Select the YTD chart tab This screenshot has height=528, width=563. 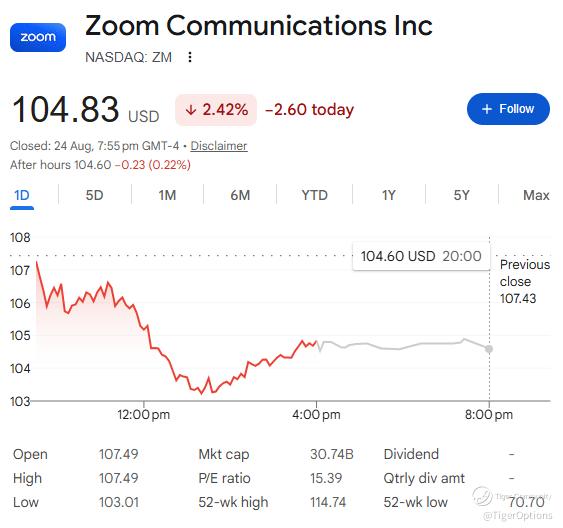coord(315,195)
